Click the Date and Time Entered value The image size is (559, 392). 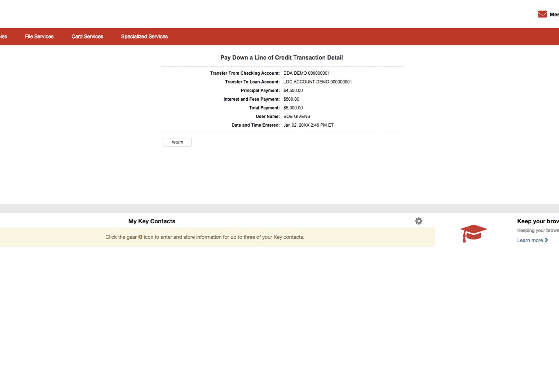coord(308,125)
